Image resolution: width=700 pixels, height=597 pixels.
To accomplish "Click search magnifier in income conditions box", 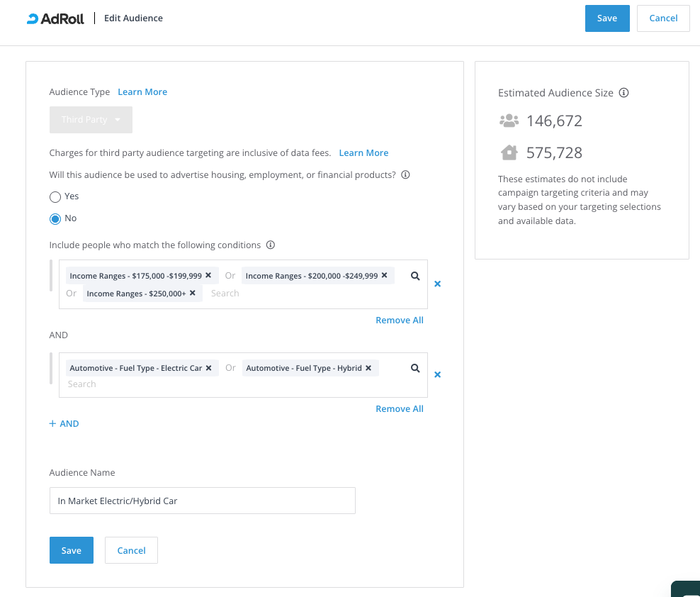I will pos(416,276).
